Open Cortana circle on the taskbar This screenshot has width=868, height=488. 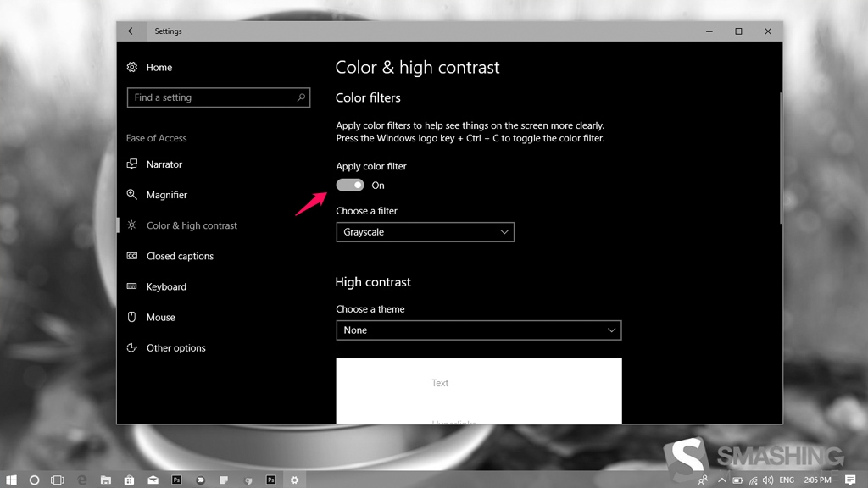(x=34, y=480)
